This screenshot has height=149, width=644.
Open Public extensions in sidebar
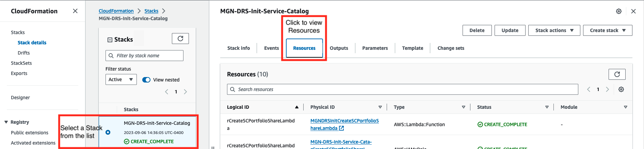[30, 133]
